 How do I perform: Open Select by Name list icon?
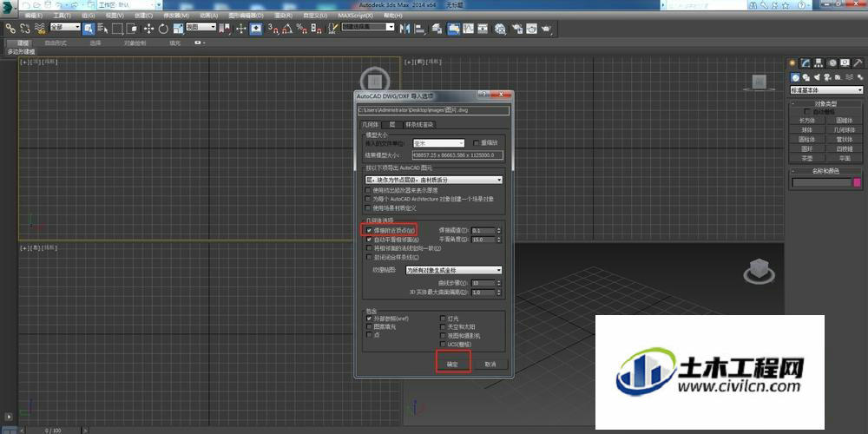pos(103,29)
